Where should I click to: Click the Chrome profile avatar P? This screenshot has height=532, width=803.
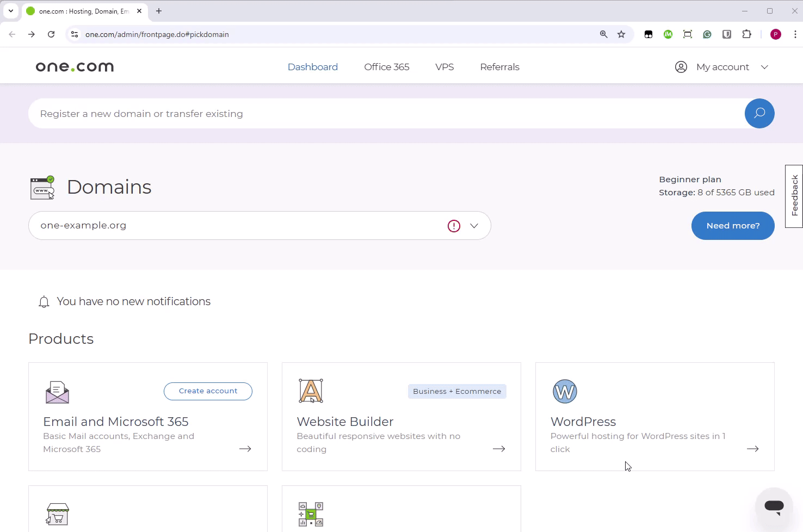tap(776, 34)
